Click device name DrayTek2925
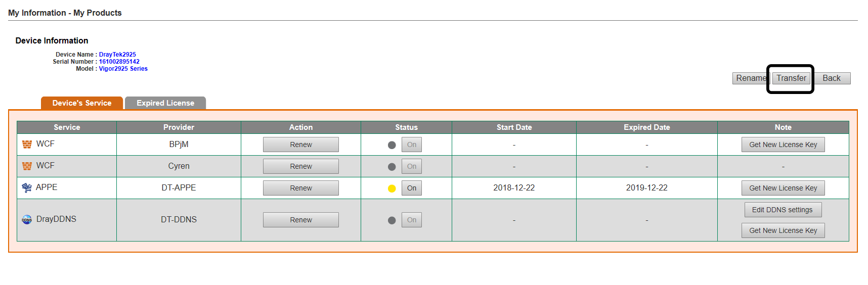868x285 pixels. coord(117,55)
